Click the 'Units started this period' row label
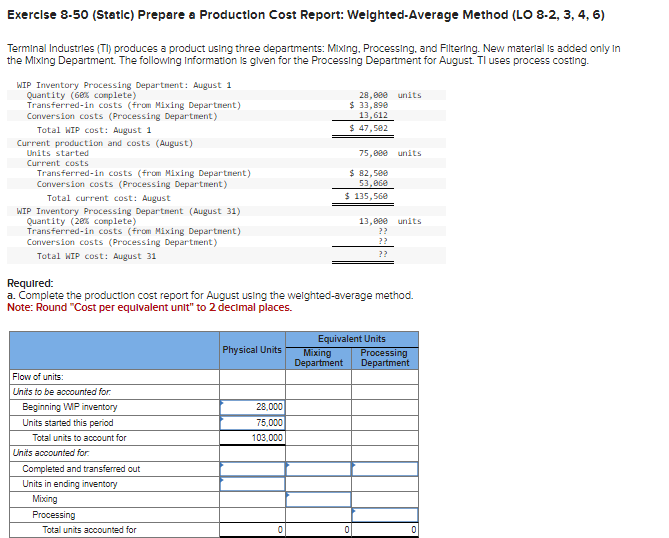The height and width of the screenshot is (538, 669). [68, 423]
